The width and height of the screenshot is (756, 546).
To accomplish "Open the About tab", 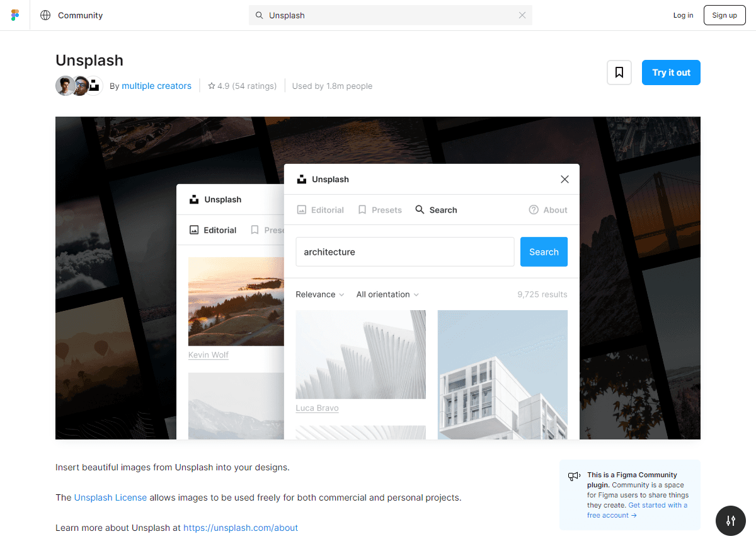I will 548,210.
